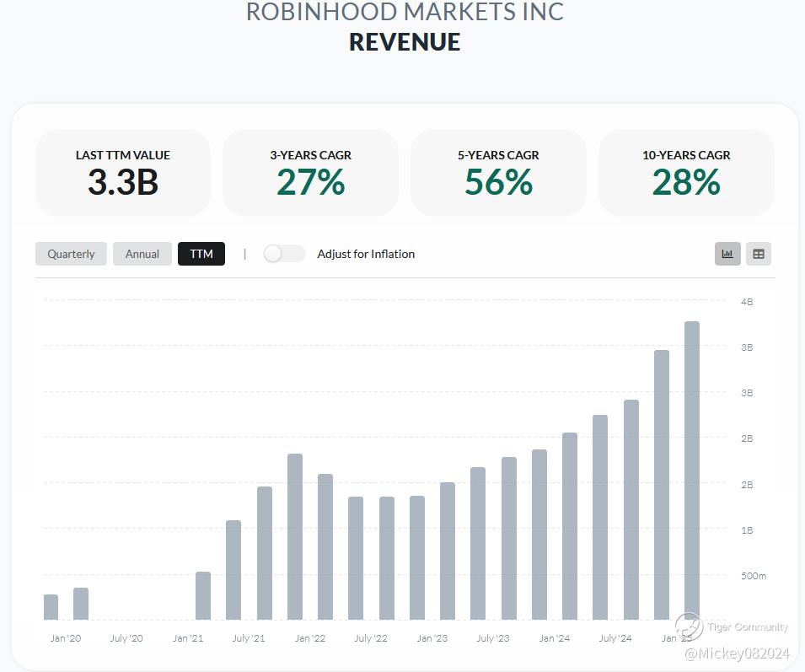This screenshot has width=805, height=672.
Task: Click the "500m" y-axis label
Action: pos(754,576)
